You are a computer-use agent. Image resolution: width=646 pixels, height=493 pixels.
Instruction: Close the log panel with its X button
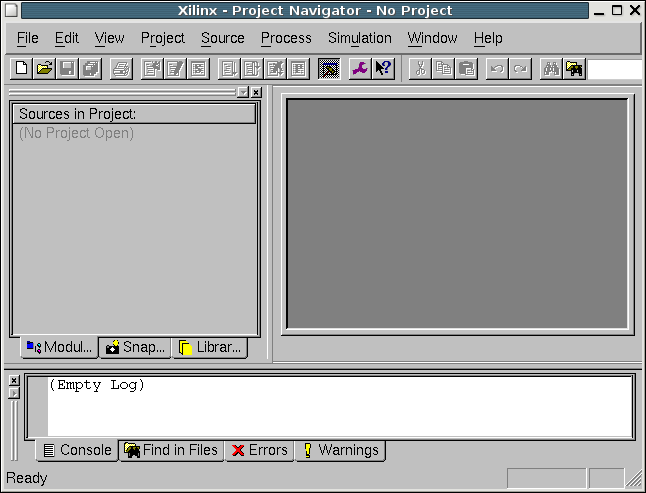point(14,380)
